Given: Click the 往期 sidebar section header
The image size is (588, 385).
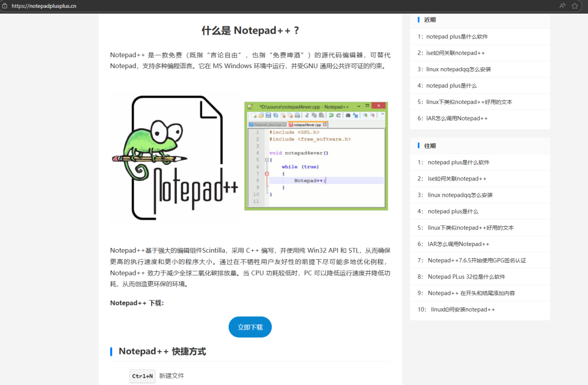Looking at the screenshot, I should click(430, 146).
